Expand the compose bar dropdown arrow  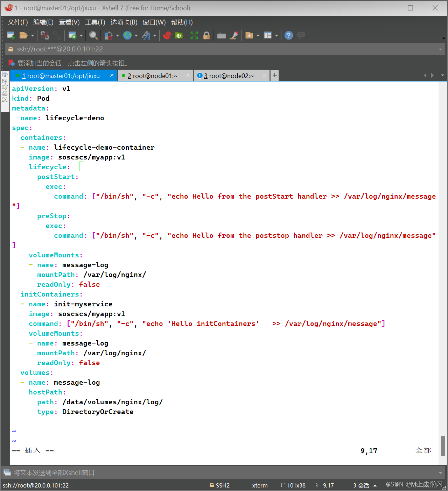(x=440, y=473)
